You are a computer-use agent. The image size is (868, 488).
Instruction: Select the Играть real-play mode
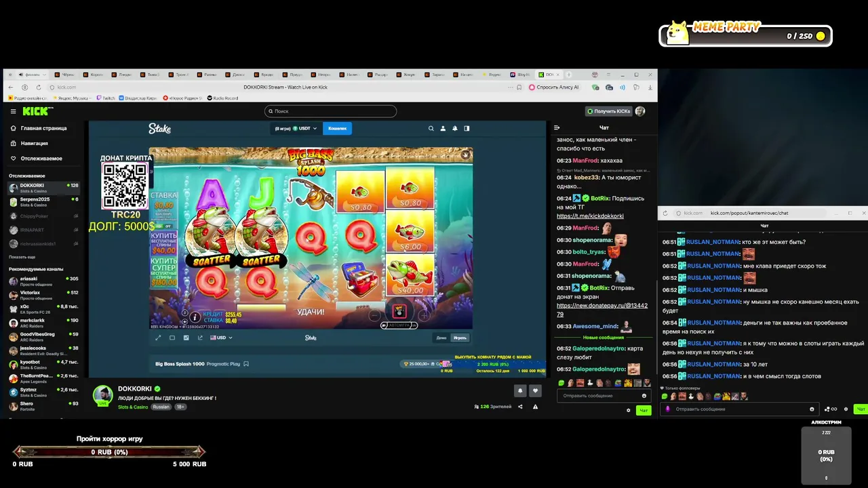460,338
